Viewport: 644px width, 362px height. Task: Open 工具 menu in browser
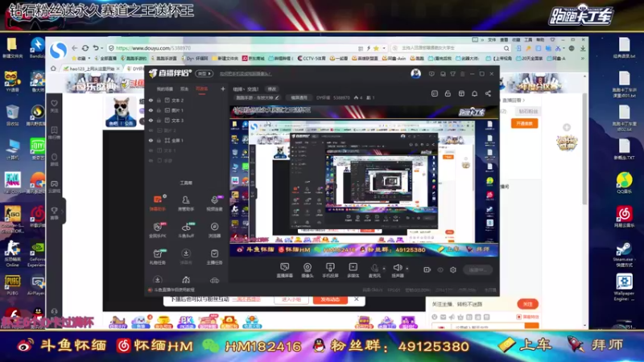pos(528,39)
